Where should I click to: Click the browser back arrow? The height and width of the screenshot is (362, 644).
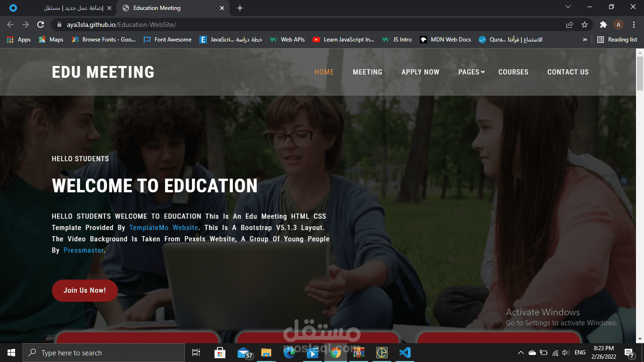point(10,25)
